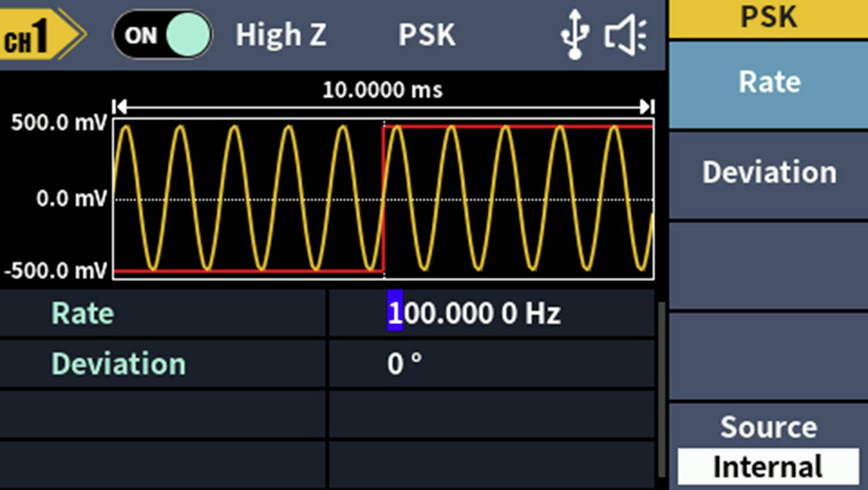Expand the channel panel via CH1 arrow
The width and height of the screenshot is (868, 490).
[72, 34]
